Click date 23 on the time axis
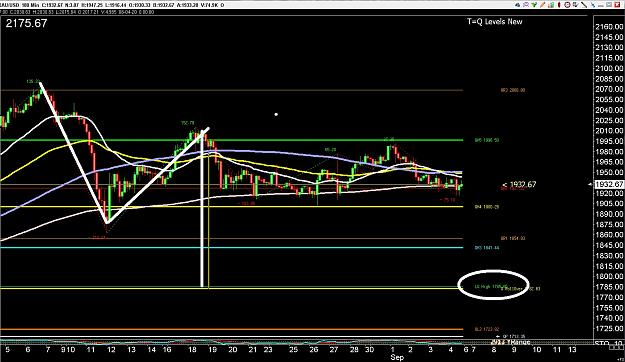This screenshot has width=625, height=362. click(x=268, y=349)
